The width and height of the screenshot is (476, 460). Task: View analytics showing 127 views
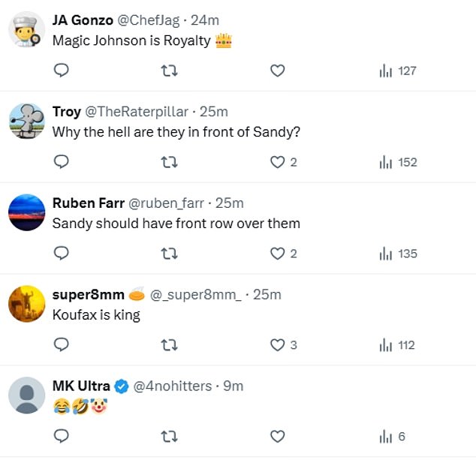(398, 71)
